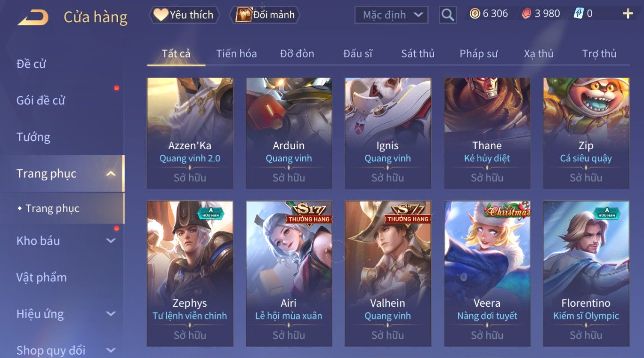Open Zip Cá siêu quậy skin card
644x358 pixels.
coord(586,133)
